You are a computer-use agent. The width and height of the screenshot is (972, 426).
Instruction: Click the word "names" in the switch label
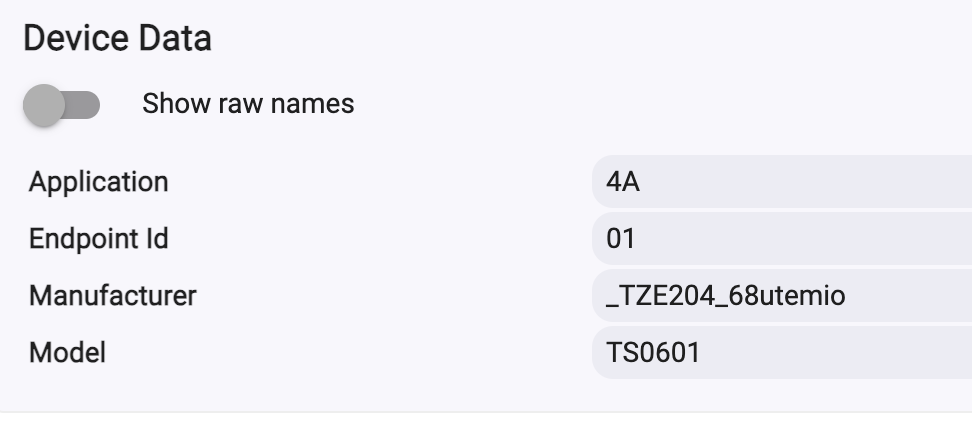click(313, 104)
